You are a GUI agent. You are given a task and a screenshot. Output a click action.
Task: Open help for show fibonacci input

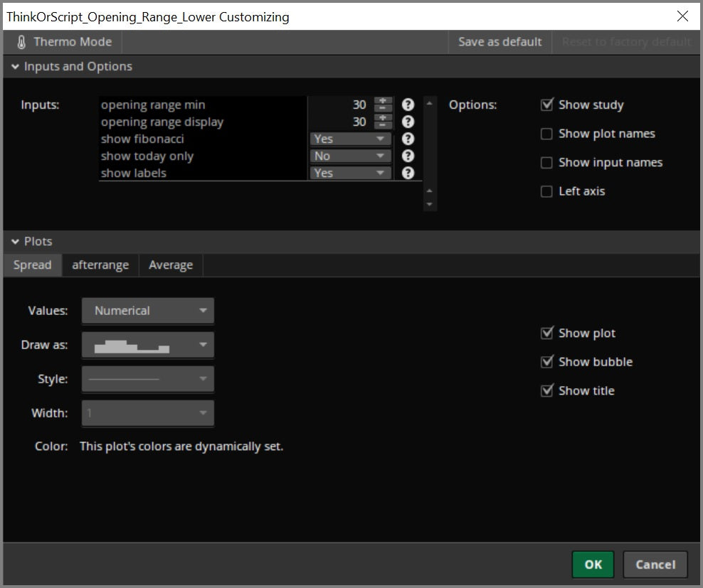point(408,139)
